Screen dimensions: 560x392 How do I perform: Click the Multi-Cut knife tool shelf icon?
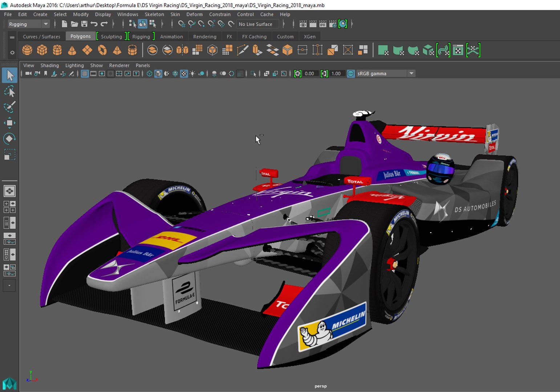242,50
